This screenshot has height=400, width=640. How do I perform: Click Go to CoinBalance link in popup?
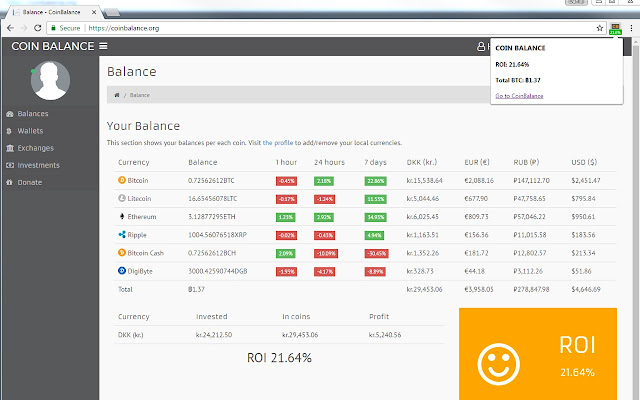pyautogui.click(x=519, y=96)
